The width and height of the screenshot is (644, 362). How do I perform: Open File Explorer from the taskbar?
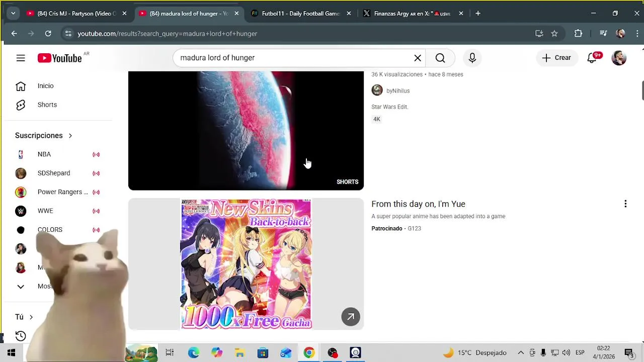[x=239, y=353]
